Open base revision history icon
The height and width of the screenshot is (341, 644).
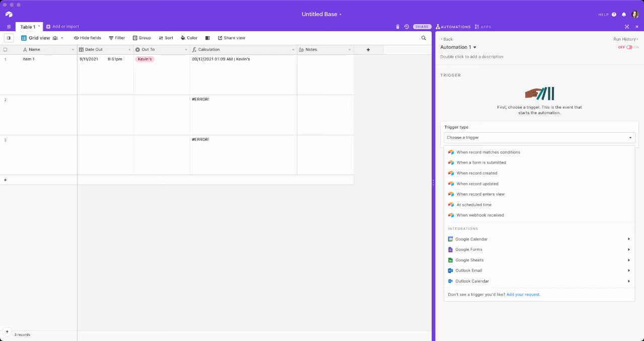(407, 27)
